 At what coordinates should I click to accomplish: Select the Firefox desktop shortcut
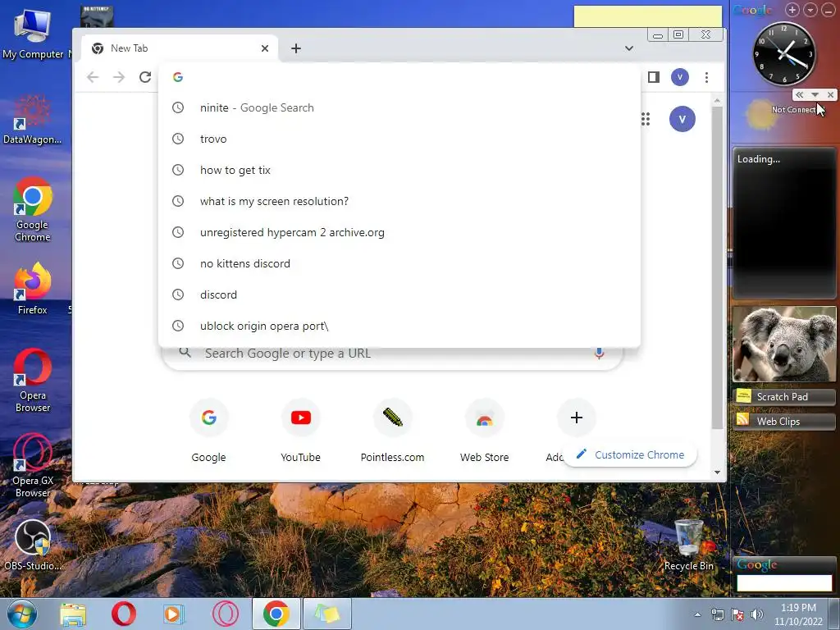32,289
